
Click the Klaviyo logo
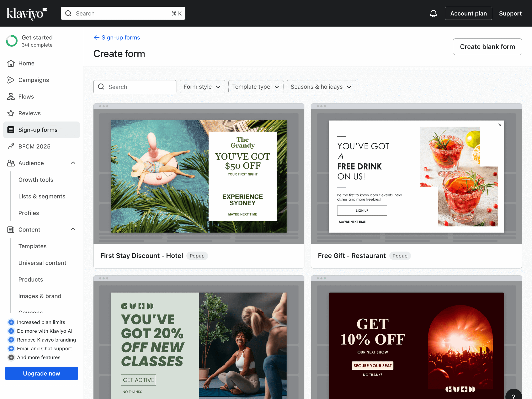click(x=27, y=14)
